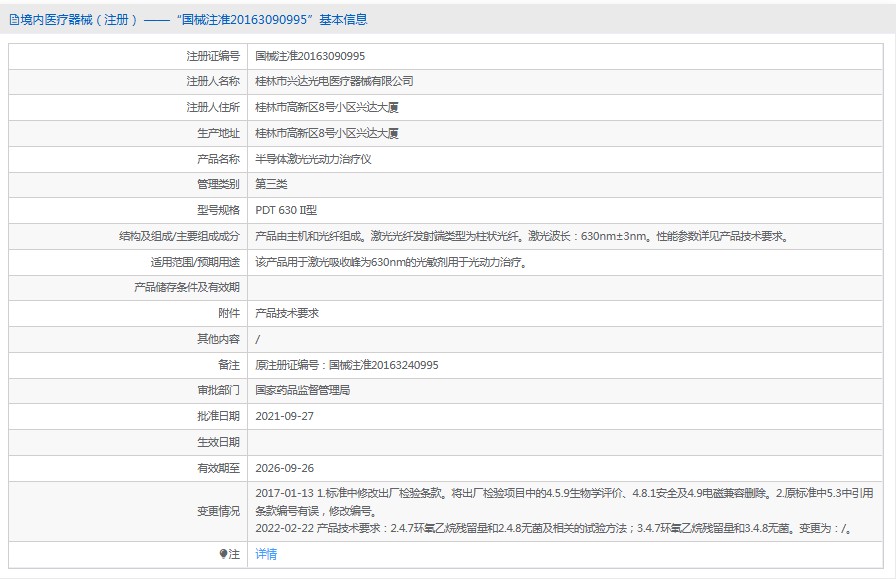Viewport: 896px width, 579px height.
Task: Click the 附件 label
Action: coord(229,313)
